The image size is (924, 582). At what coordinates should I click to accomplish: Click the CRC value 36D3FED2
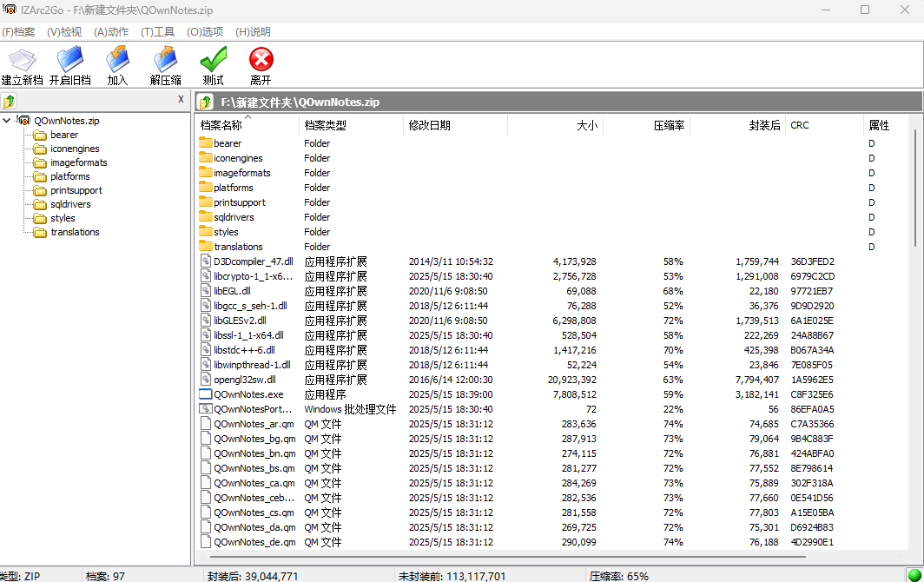813,261
